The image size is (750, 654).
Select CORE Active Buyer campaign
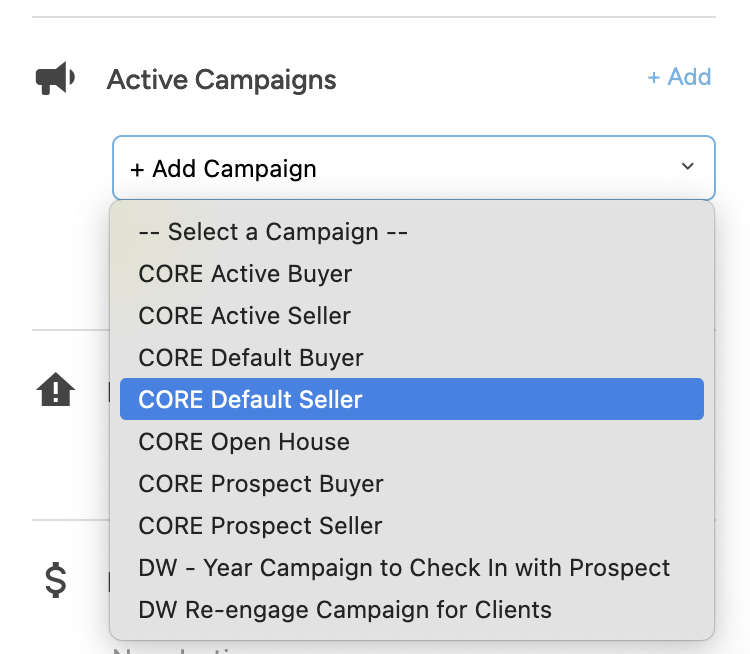click(x=245, y=274)
